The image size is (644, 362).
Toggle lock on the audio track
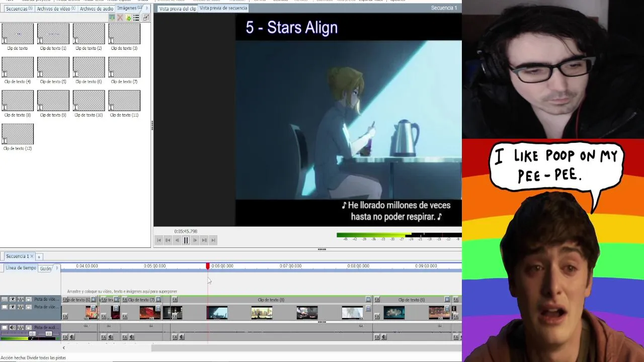pyautogui.click(x=28, y=327)
